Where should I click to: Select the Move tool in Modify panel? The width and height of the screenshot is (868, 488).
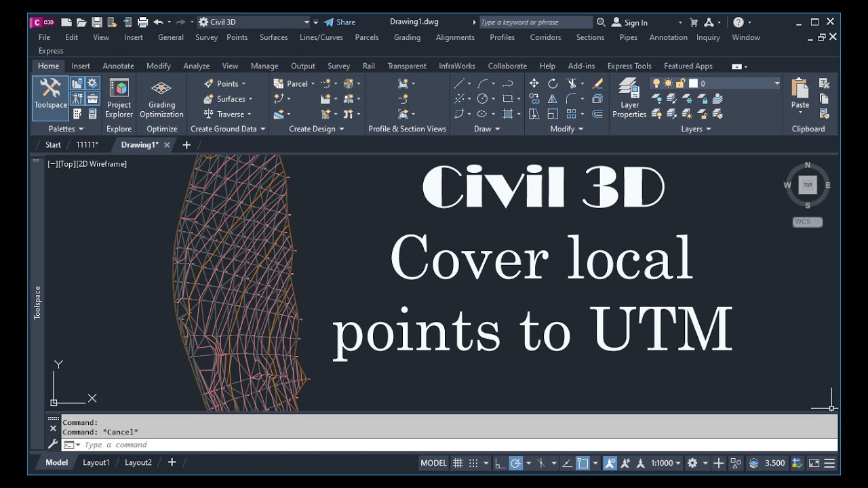click(534, 83)
